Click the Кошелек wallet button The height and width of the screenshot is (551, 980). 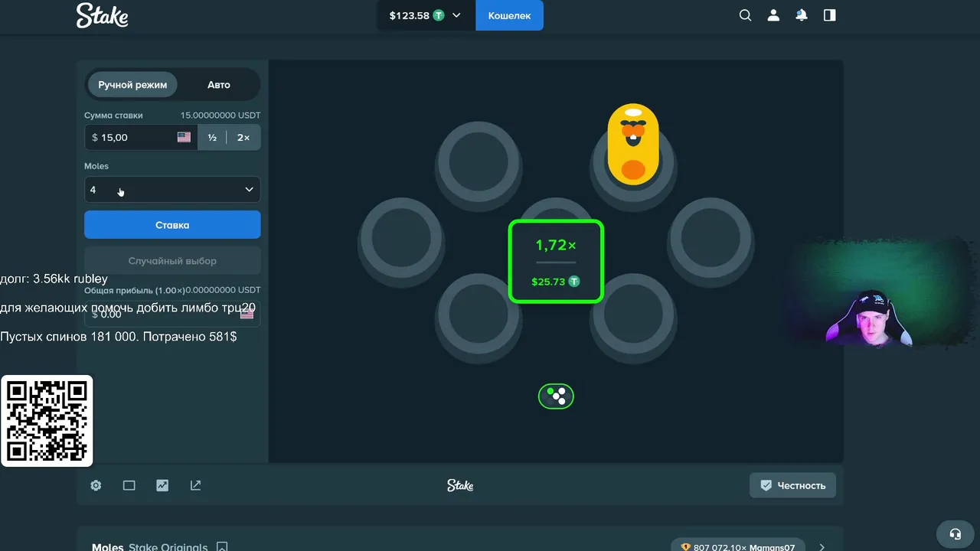click(x=509, y=15)
